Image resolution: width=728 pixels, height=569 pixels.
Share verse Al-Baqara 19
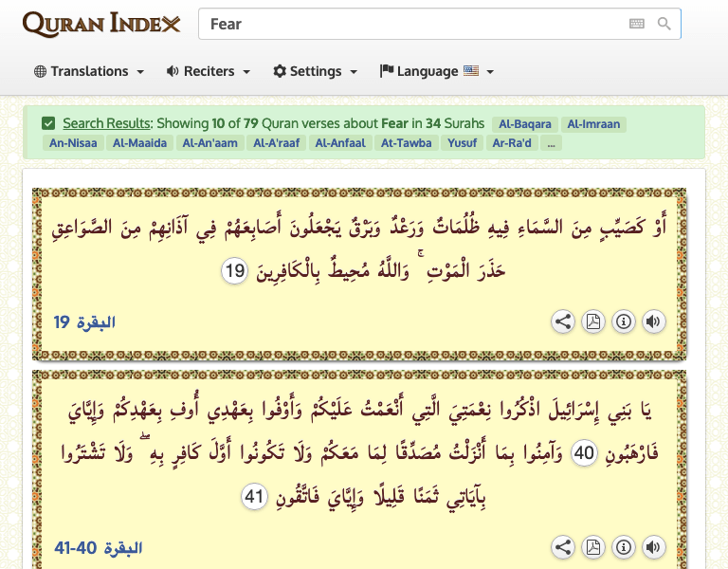click(x=563, y=321)
